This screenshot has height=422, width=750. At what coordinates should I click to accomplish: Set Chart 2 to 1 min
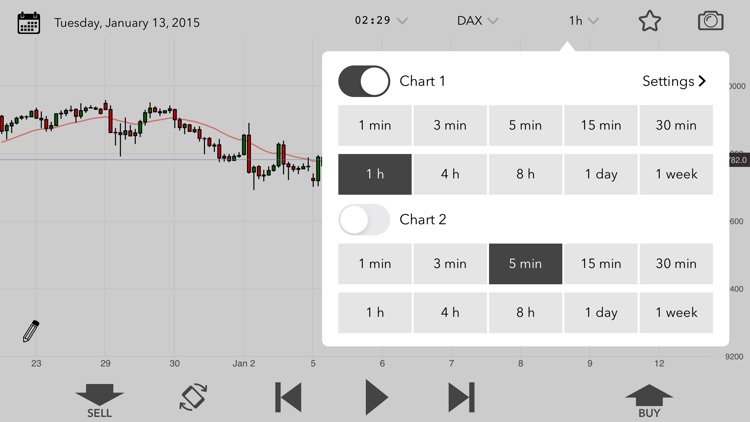pyautogui.click(x=375, y=264)
